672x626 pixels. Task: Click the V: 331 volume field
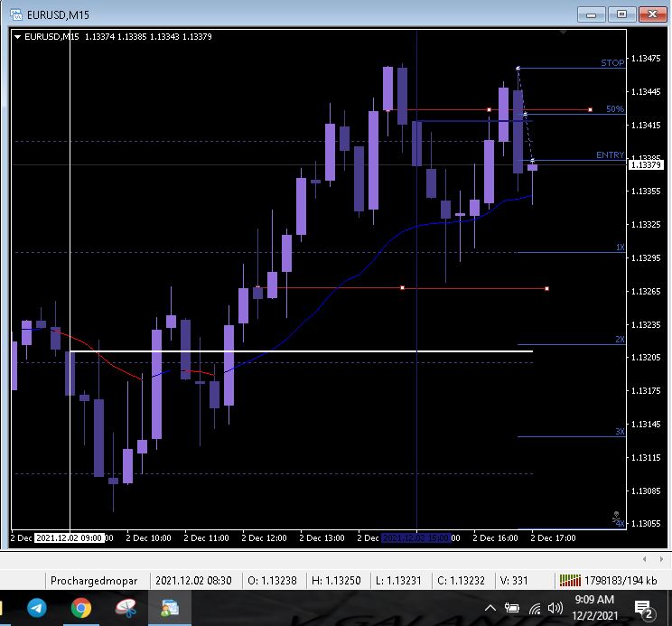tap(514, 581)
